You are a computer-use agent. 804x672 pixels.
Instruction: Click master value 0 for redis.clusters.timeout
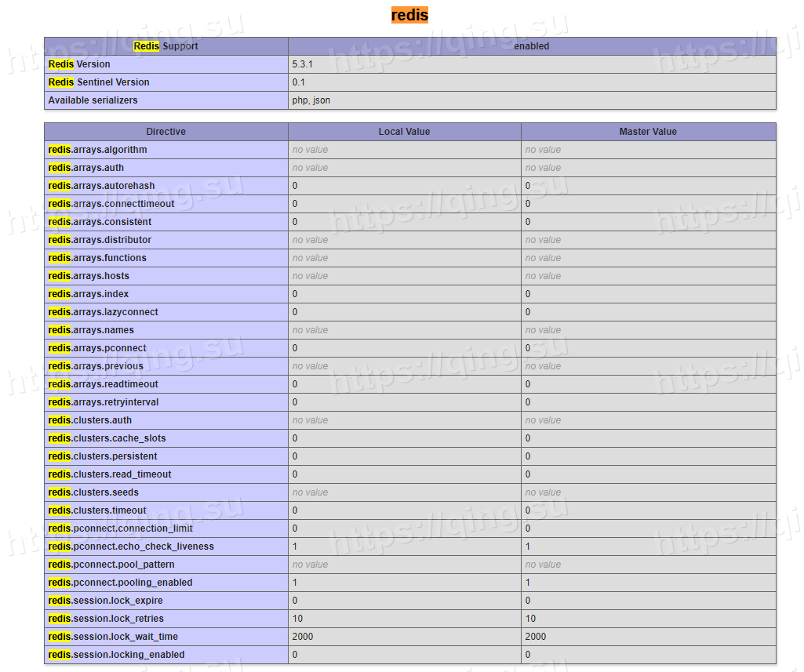(x=528, y=510)
